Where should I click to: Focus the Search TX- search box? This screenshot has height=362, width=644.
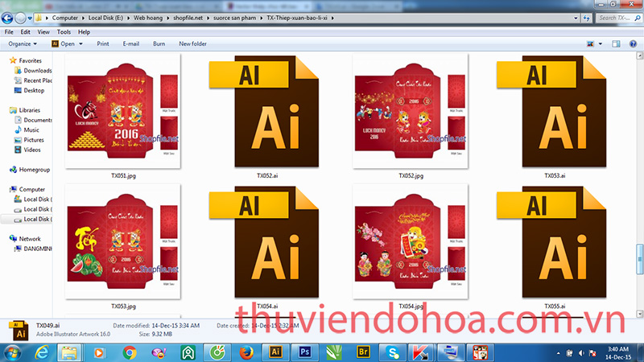tap(618, 18)
